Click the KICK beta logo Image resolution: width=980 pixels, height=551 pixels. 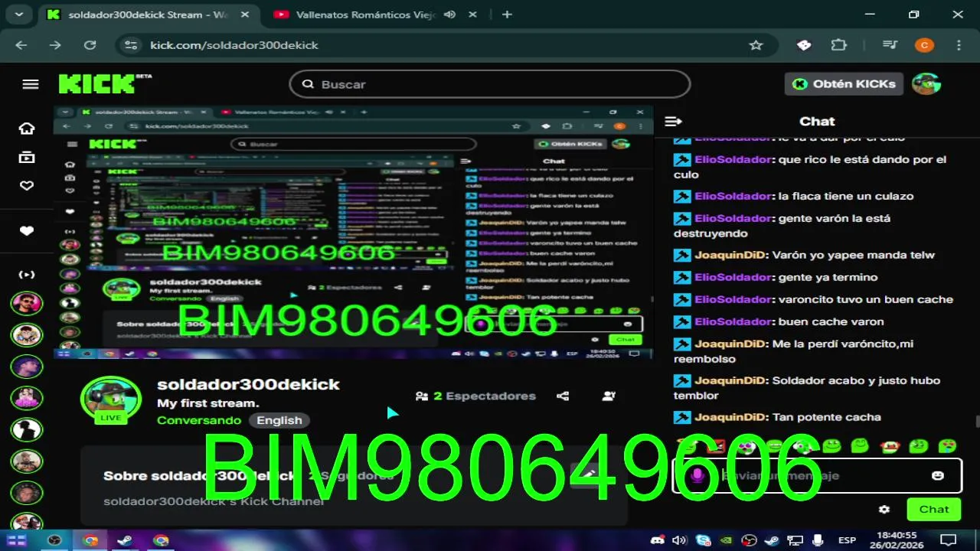(x=105, y=83)
